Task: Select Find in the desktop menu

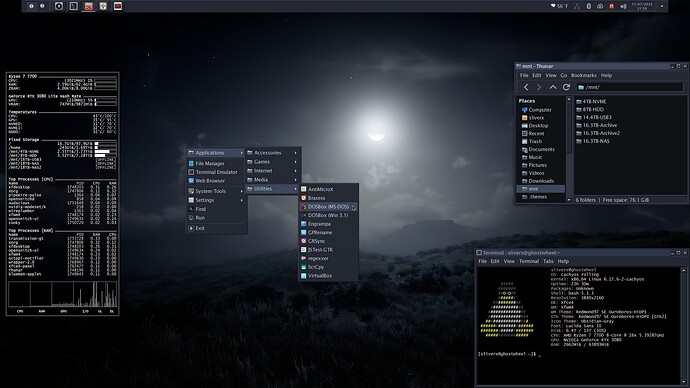Action: point(216,209)
